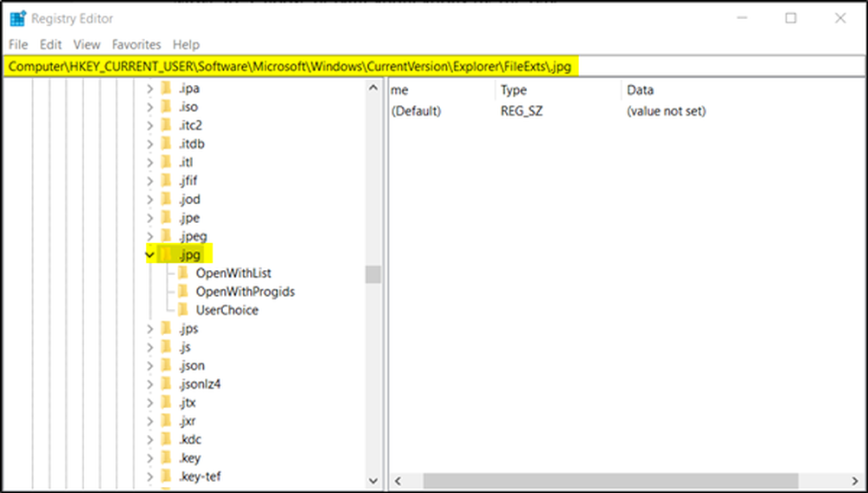This screenshot has height=493, width=868.
Task: Select the .jfif folder icon
Action: (x=166, y=181)
